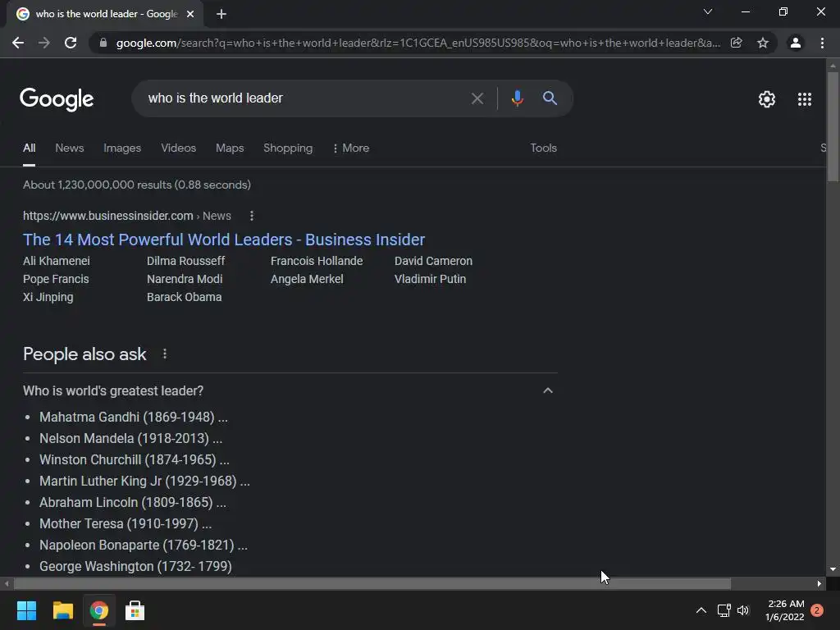This screenshot has width=840, height=630.
Task: Switch to the Shopping tab
Action: 288,148
